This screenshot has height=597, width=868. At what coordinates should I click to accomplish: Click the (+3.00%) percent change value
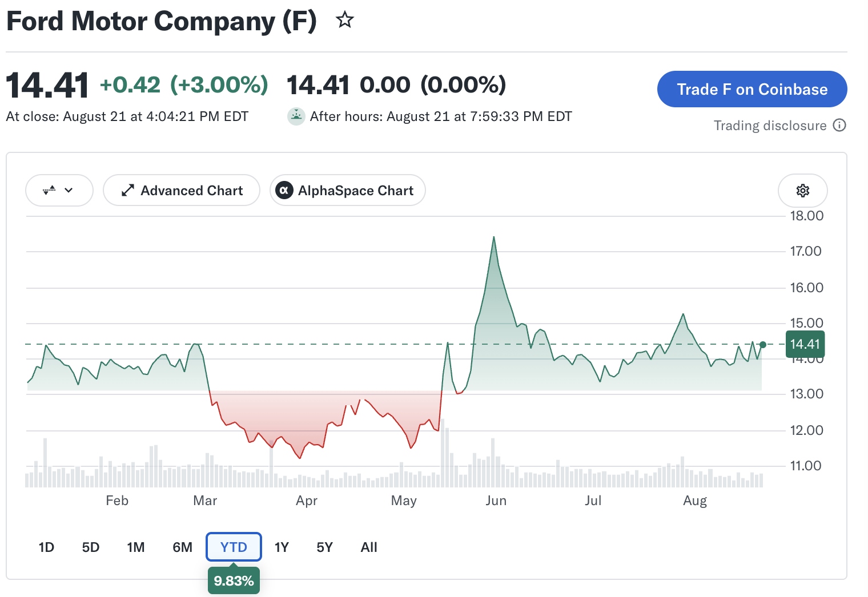coord(219,84)
